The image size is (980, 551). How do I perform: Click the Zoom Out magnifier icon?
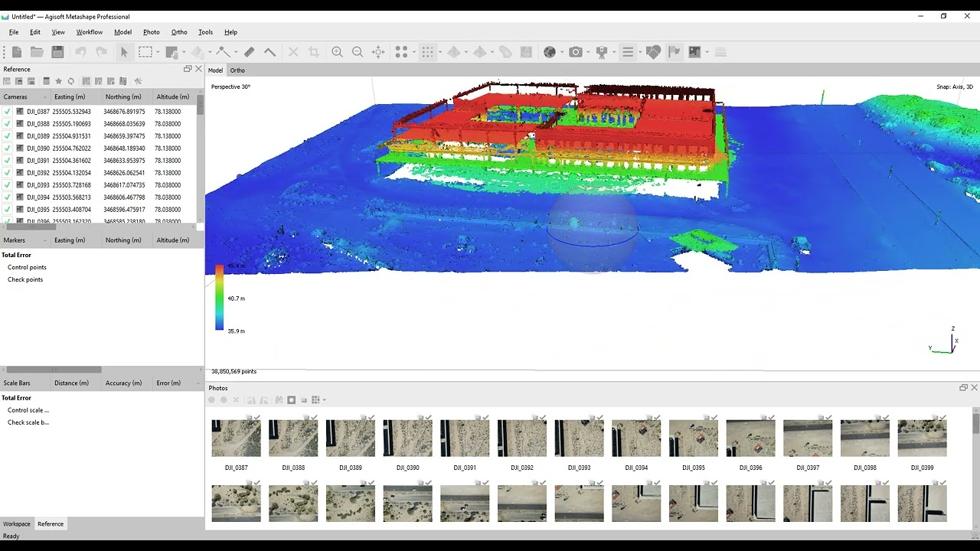[x=358, y=52]
